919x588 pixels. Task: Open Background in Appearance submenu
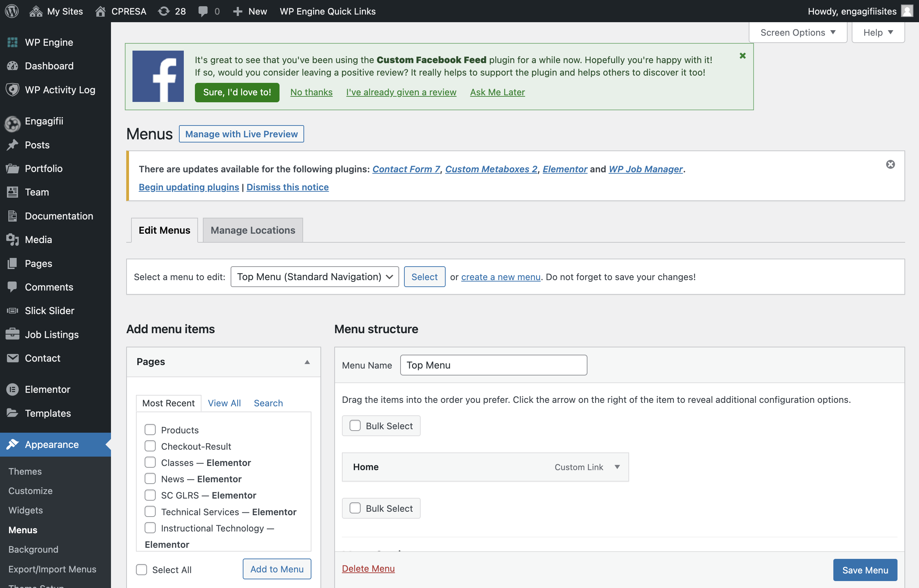pyautogui.click(x=33, y=549)
